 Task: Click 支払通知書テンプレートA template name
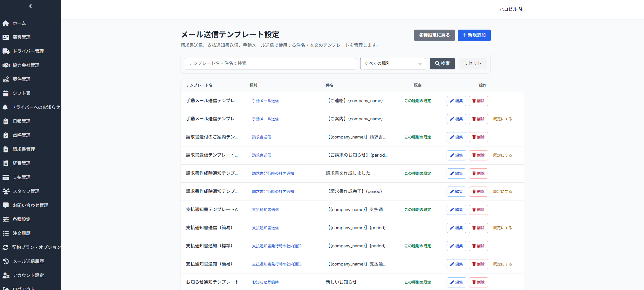point(212,209)
